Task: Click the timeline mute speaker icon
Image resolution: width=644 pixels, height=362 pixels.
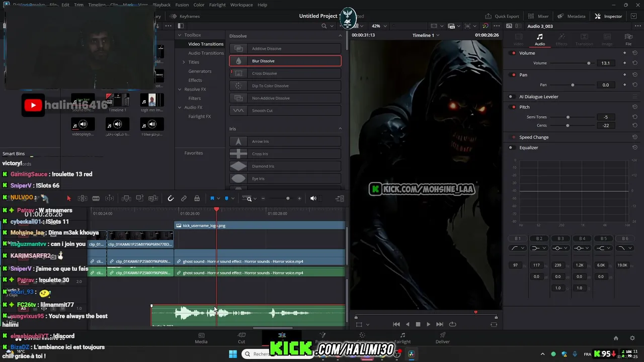Action: coord(313,199)
